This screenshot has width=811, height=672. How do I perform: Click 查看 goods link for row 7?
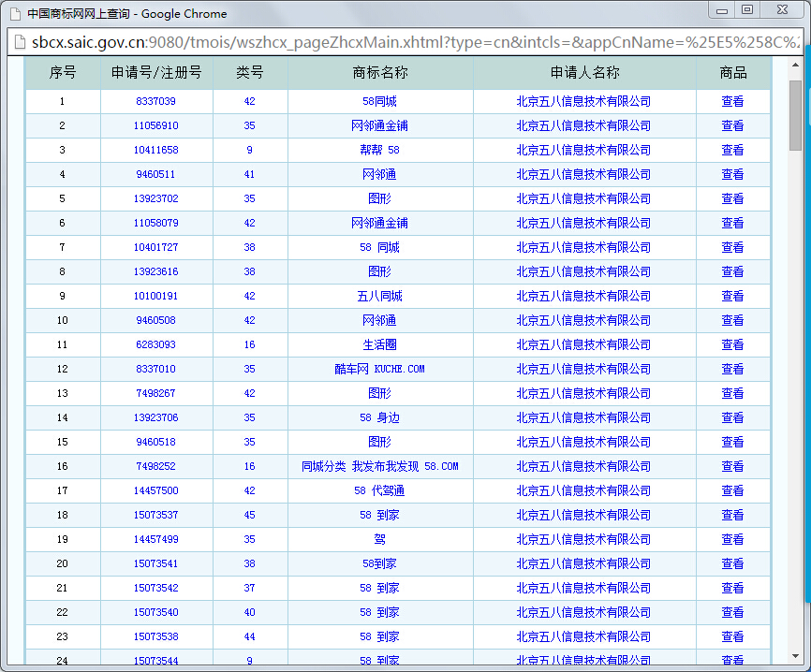coord(733,247)
